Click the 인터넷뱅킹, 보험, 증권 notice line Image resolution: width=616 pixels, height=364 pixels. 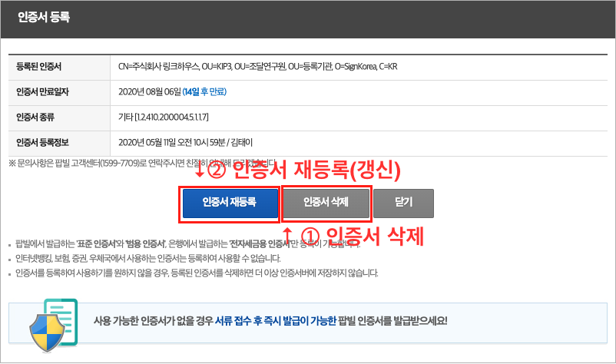(x=147, y=258)
